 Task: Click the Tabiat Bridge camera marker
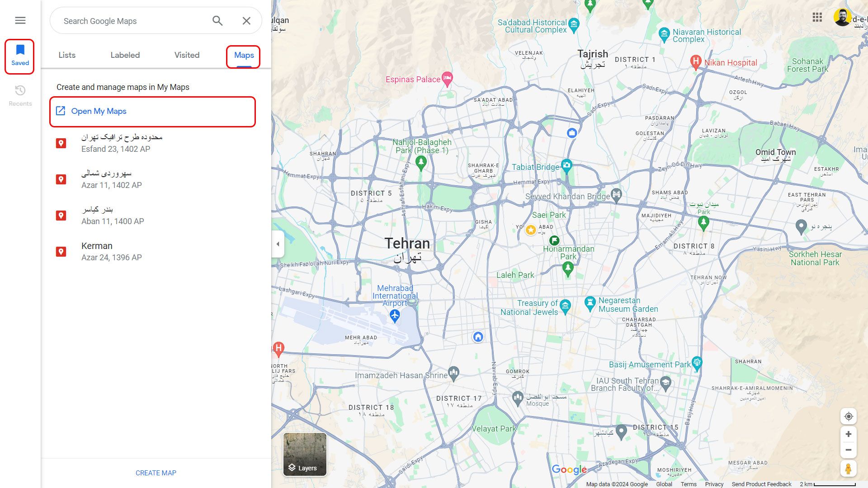click(566, 165)
